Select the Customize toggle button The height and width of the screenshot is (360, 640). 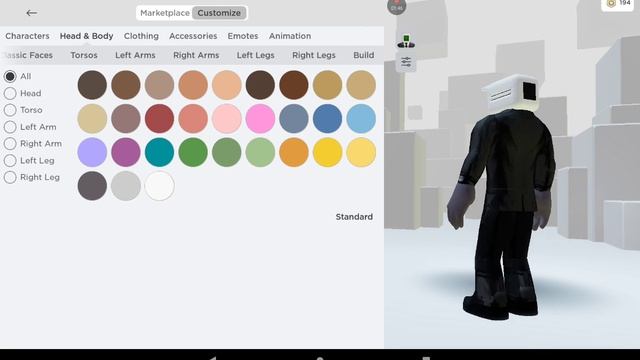tap(219, 13)
